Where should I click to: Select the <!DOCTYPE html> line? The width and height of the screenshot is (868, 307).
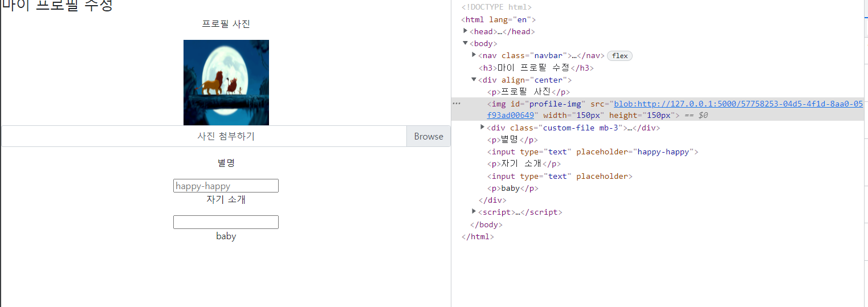[496, 7]
